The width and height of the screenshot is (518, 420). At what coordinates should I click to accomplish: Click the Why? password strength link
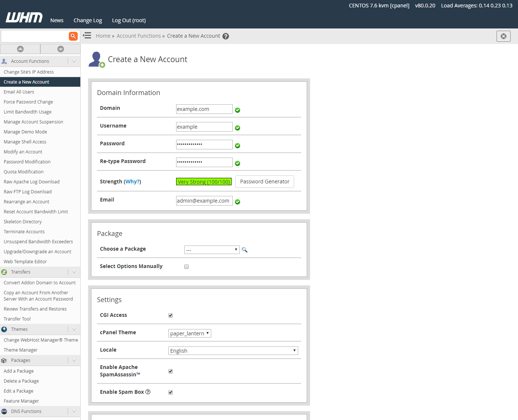pyautogui.click(x=132, y=182)
